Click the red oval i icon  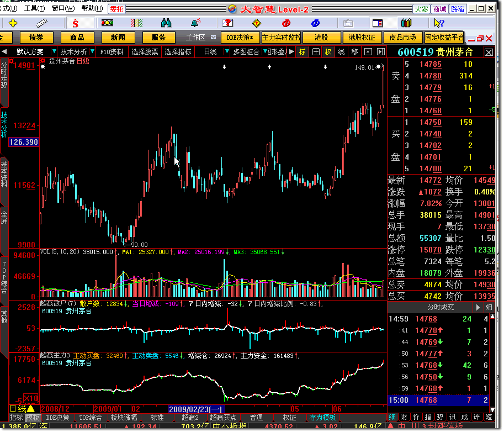286,23
